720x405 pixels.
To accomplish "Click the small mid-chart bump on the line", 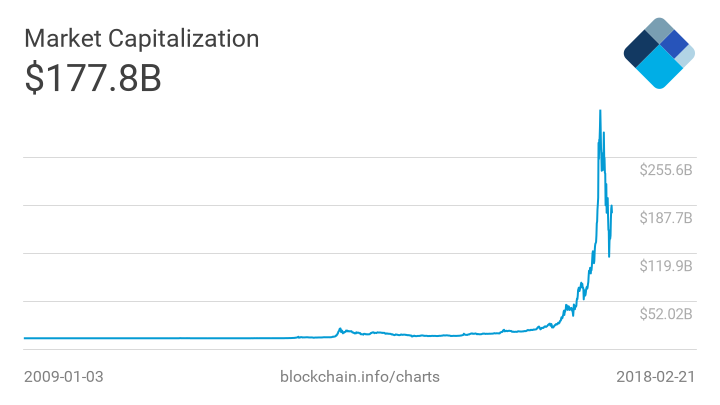I will [340, 328].
